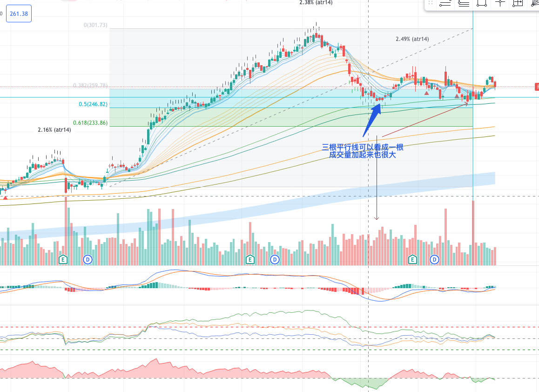Screen dimensions: 539x392
Task: Select the trend line drawing tool
Action: click(445, 4)
